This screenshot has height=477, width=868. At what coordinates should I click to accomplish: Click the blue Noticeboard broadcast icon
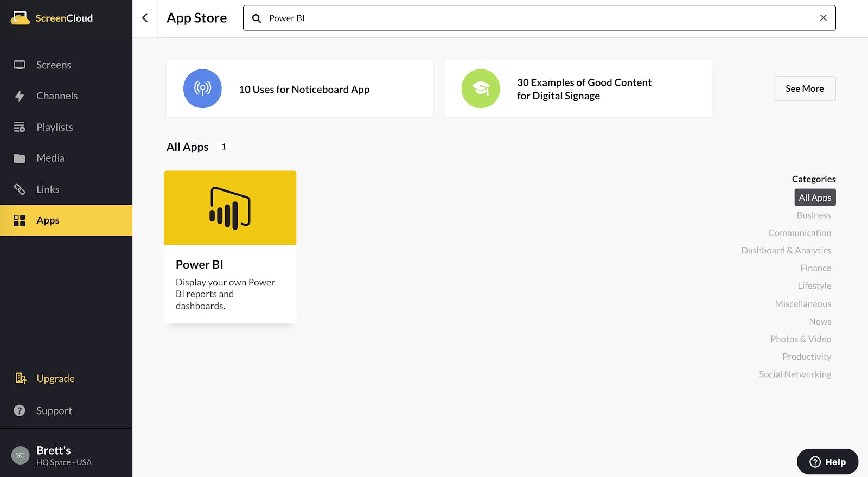pyautogui.click(x=202, y=88)
